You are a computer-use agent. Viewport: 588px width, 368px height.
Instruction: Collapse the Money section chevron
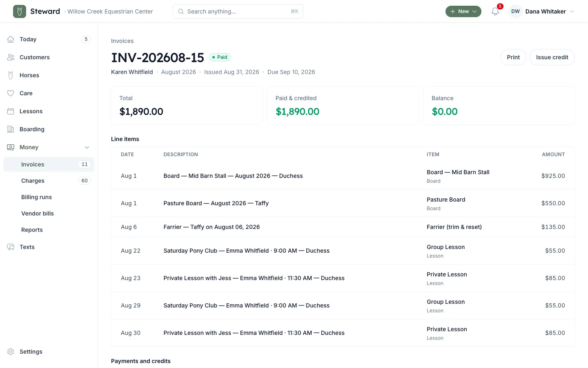coord(87,147)
